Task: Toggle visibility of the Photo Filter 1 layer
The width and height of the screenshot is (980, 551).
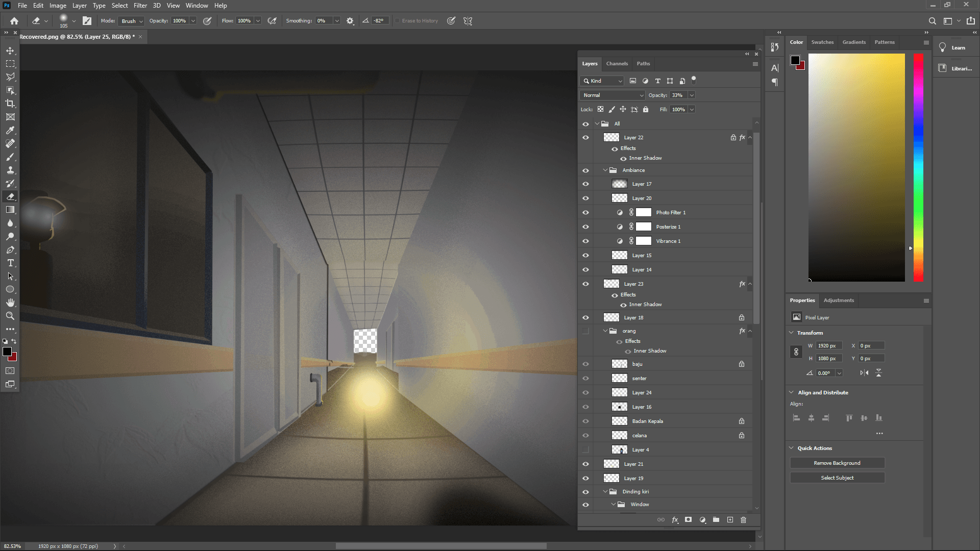Action: pyautogui.click(x=585, y=213)
